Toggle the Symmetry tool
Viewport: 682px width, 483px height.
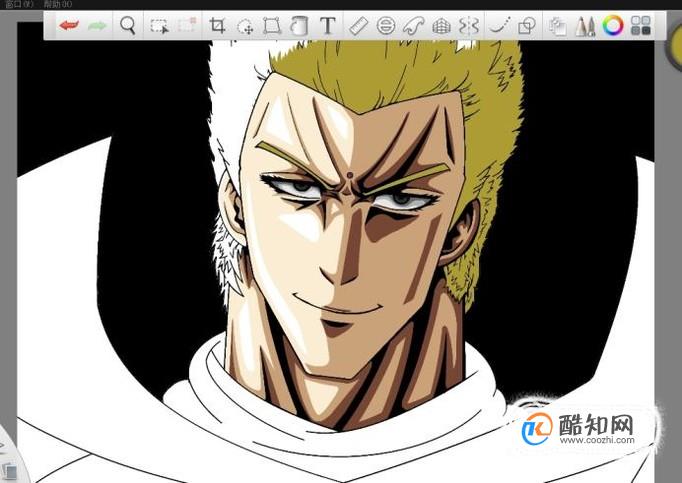point(469,26)
